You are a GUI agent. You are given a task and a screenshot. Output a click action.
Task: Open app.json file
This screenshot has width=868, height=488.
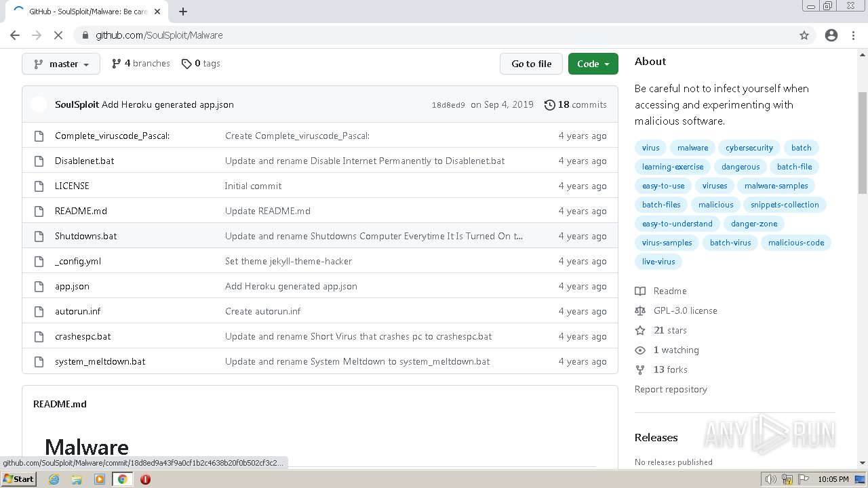(x=72, y=286)
